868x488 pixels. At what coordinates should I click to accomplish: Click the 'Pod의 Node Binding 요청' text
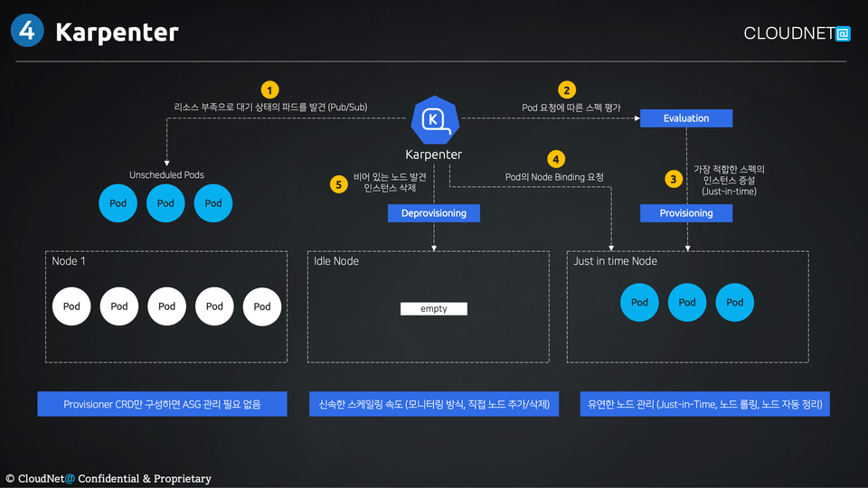click(554, 177)
